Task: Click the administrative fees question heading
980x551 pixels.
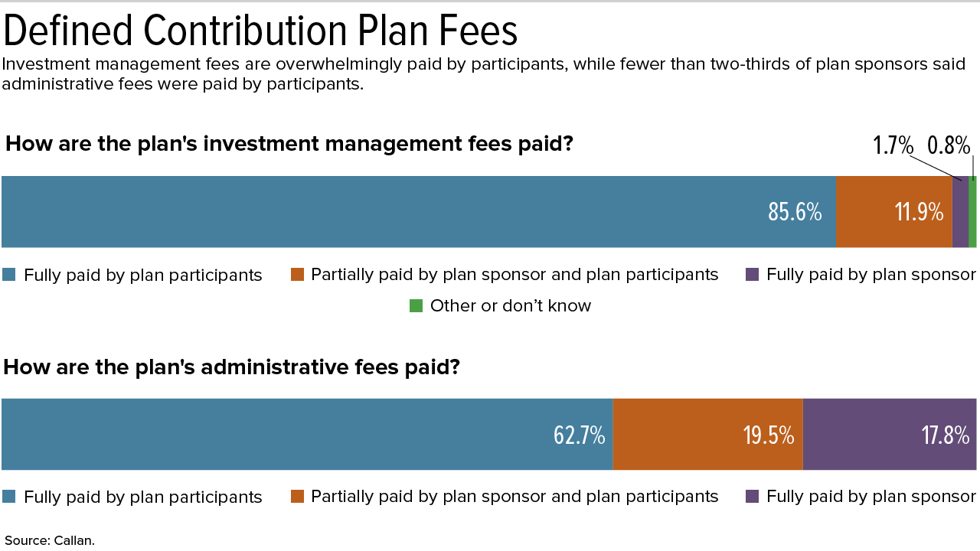Action: click(231, 367)
